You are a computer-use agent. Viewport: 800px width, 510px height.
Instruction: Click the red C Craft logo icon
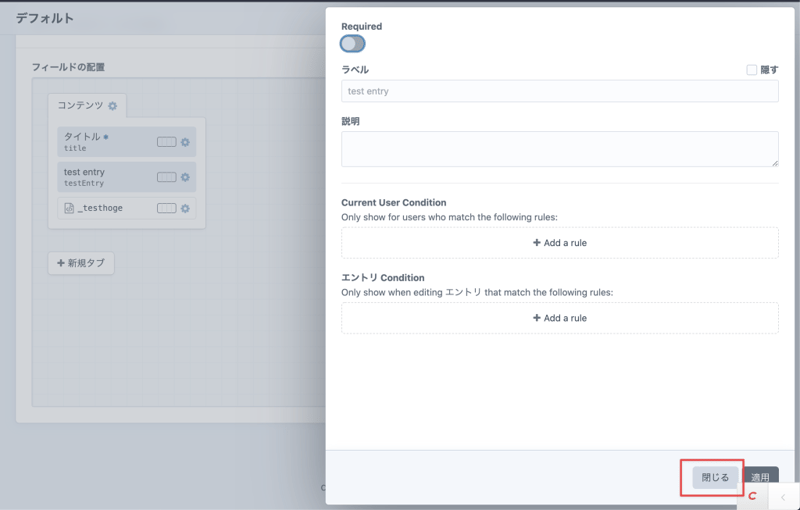753,496
